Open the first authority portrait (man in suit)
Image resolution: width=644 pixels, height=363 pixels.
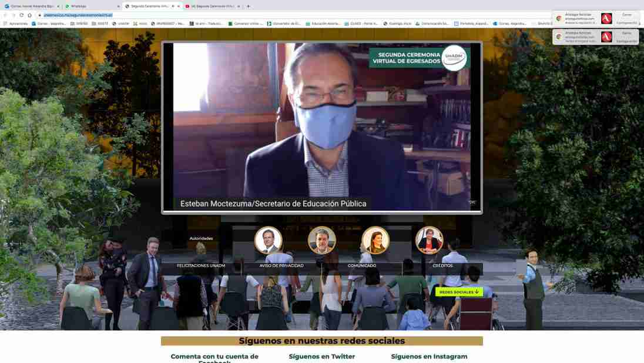pyautogui.click(x=268, y=239)
